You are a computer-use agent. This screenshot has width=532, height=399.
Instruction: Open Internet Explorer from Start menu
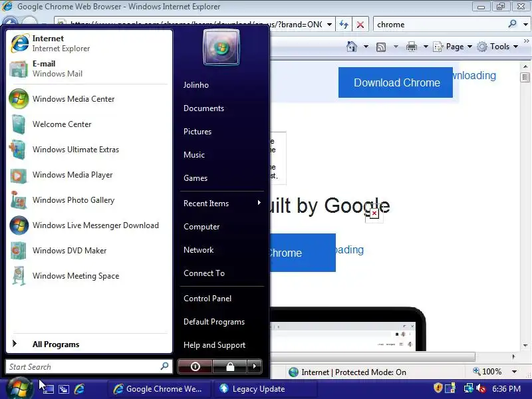(x=89, y=43)
